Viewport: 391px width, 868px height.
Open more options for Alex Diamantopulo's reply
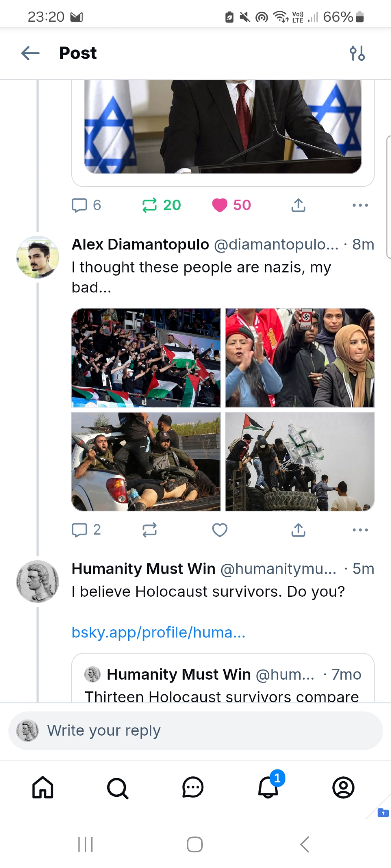click(x=360, y=530)
